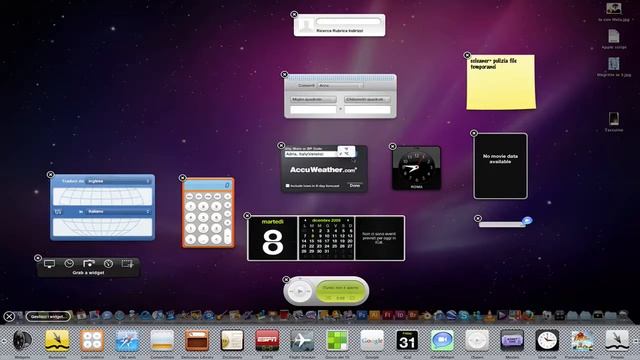
Task: Add the Dictionary widget from the widget bar
Action: pyautogui.click(x=232, y=340)
